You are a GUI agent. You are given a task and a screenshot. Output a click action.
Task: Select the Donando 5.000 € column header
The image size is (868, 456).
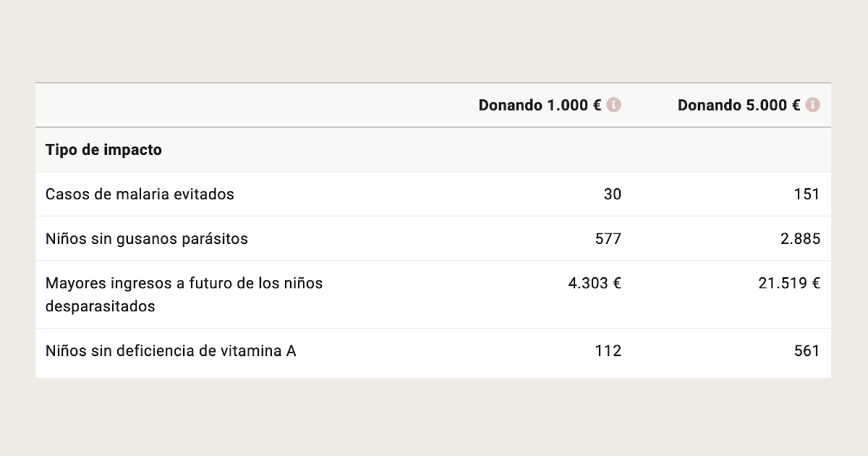(739, 105)
